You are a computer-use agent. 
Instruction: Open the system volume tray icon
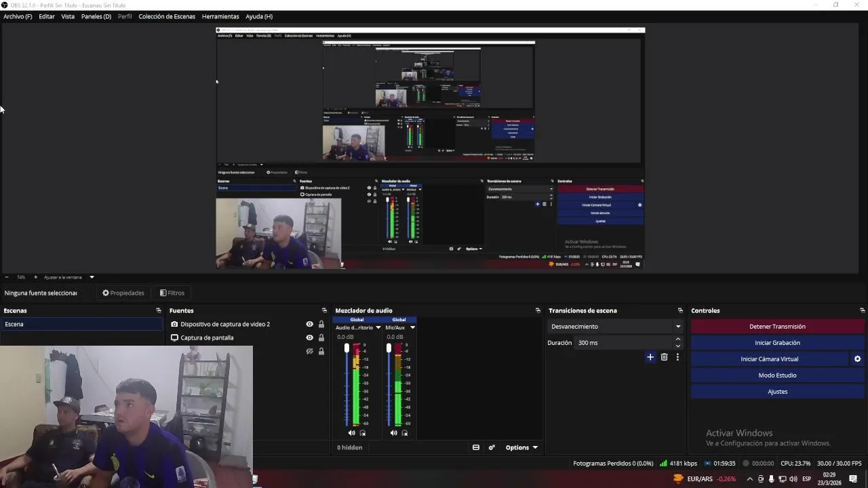coord(793,479)
